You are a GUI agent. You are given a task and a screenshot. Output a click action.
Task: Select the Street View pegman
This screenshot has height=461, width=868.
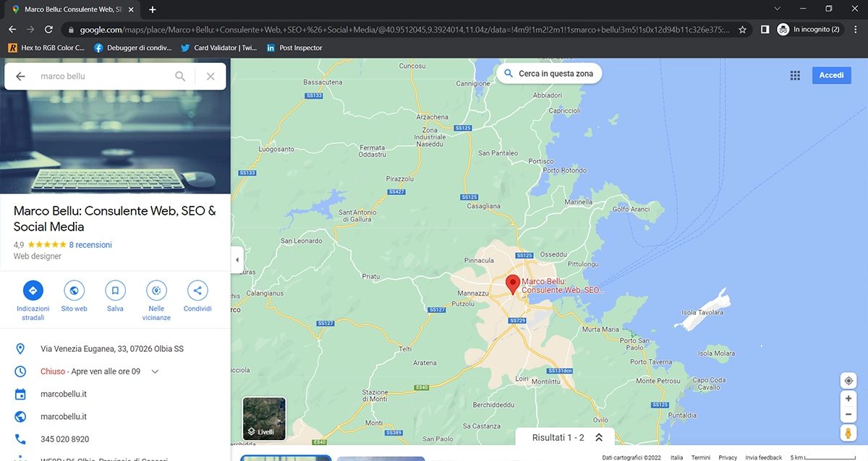click(848, 433)
